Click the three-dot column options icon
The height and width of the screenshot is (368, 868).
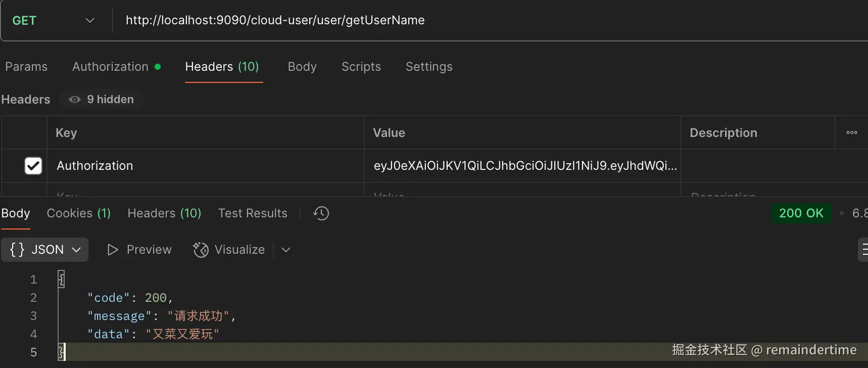[x=851, y=132]
